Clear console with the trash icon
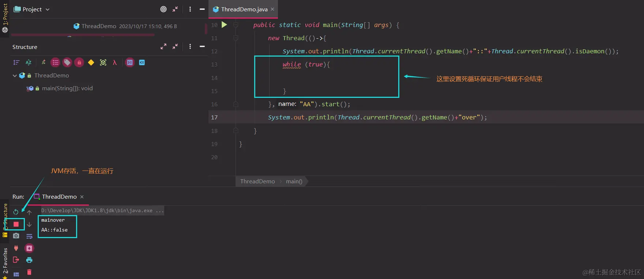This screenshot has height=279, width=644. tap(29, 272)
